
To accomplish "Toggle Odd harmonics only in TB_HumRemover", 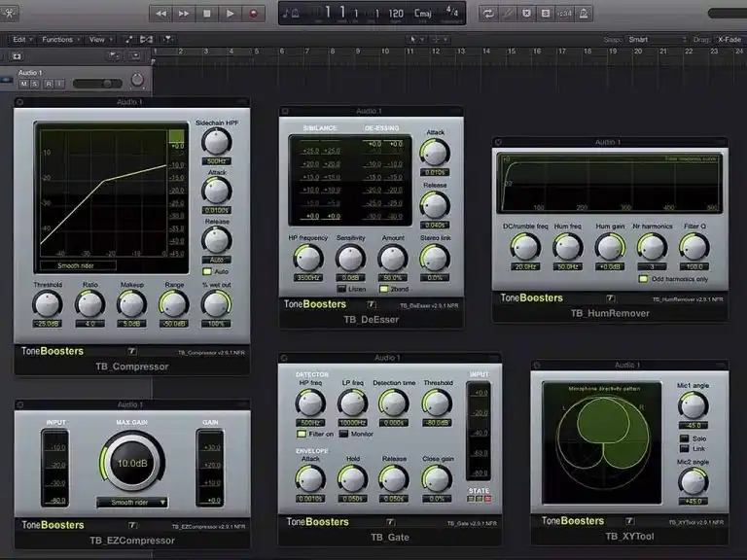I will [643, 279].
